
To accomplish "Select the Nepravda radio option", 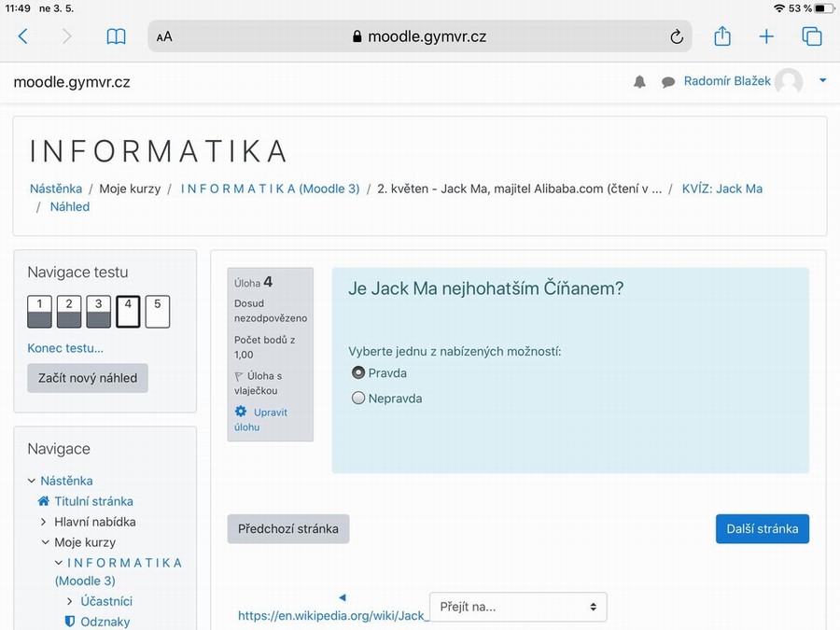I will pos(358,398).
